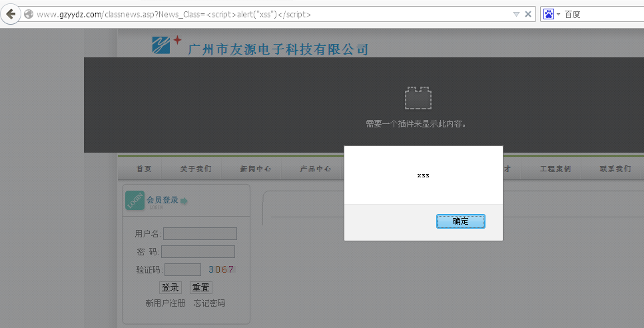The image size is (644, 328).
Task: Click the xss alert message text
Action: click(x=423, y=175)
